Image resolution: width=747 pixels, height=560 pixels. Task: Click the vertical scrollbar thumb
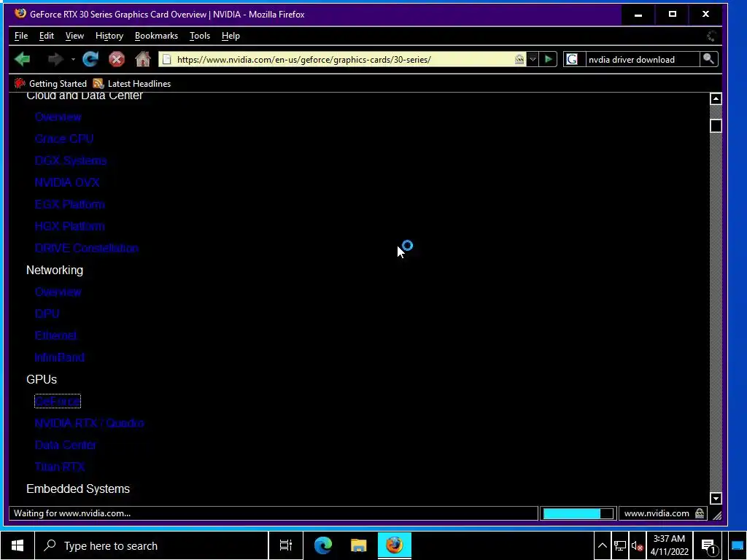click(x=716, y=125)
